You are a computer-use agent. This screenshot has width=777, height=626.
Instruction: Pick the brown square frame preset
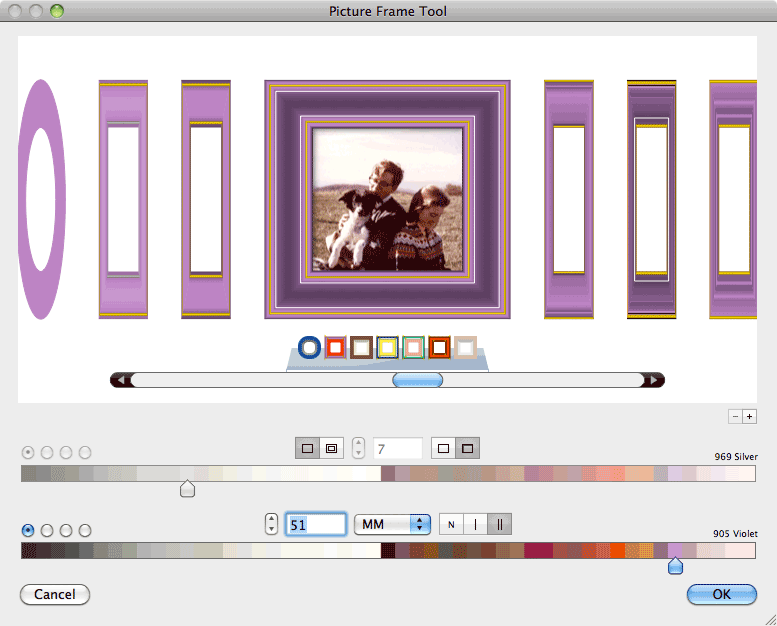pos(362,347)
